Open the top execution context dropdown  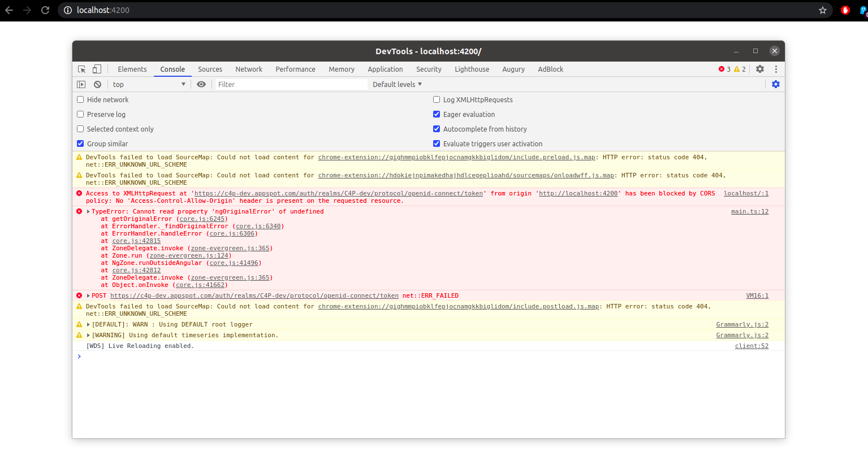pos(149,84)
